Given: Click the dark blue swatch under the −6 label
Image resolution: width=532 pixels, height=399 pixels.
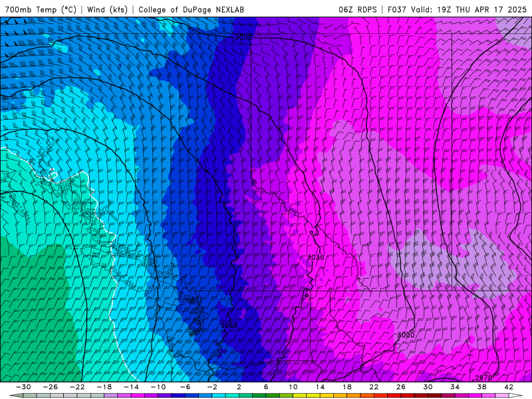Looking at the screenshot, I should click(x=178, y=396).
